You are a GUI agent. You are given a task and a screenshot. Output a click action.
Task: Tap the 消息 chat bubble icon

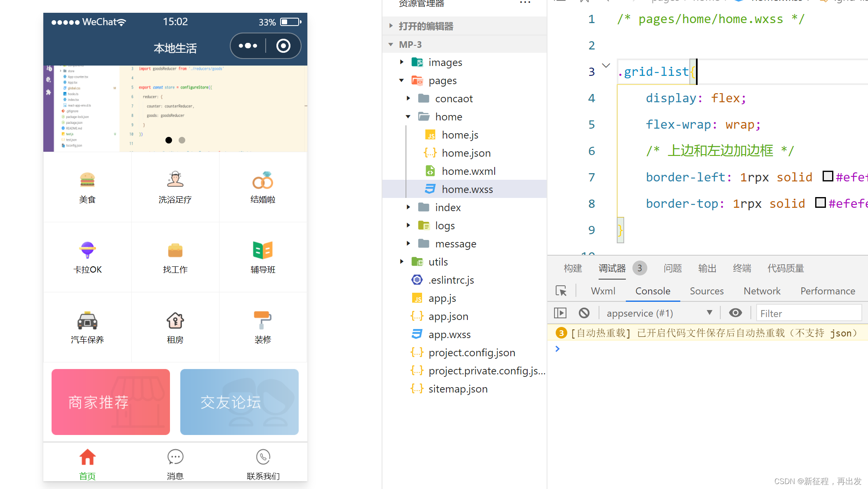click(175, 457)
